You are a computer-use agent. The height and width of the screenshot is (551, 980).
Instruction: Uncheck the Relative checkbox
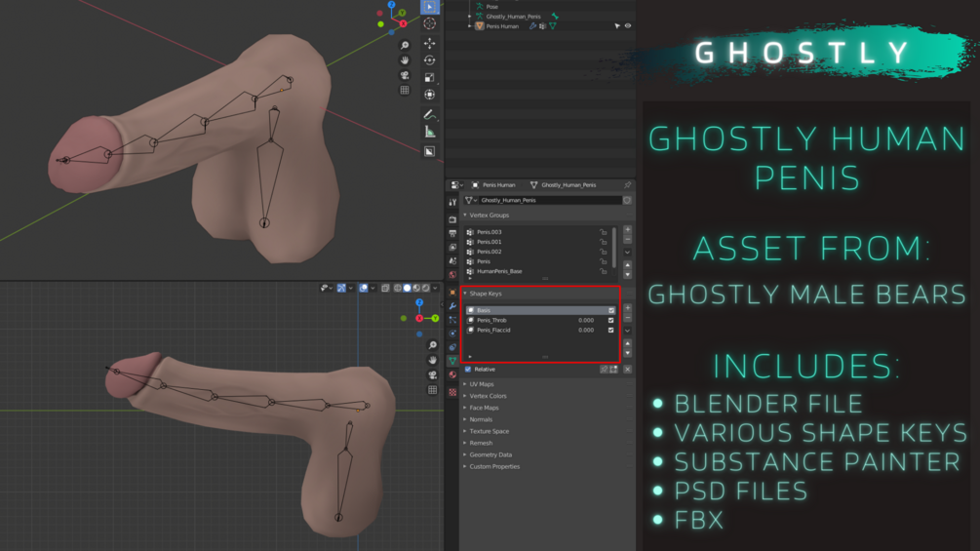pos(468,370)
